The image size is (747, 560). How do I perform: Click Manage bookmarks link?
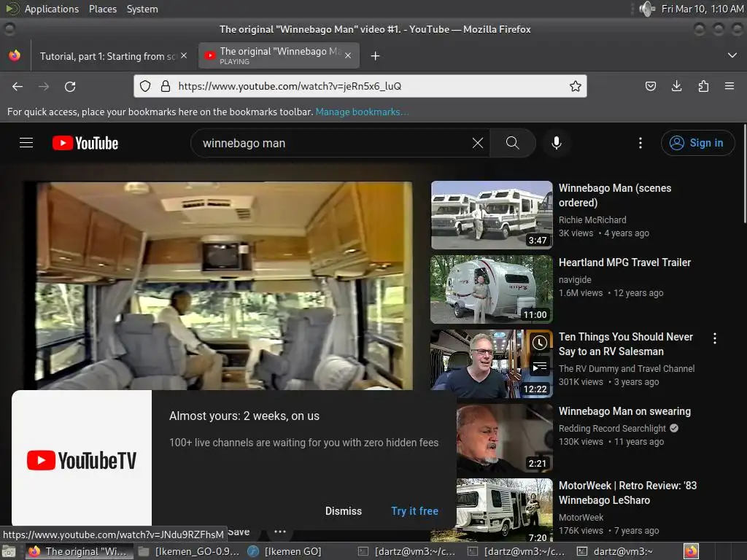(x=362, y=112)
